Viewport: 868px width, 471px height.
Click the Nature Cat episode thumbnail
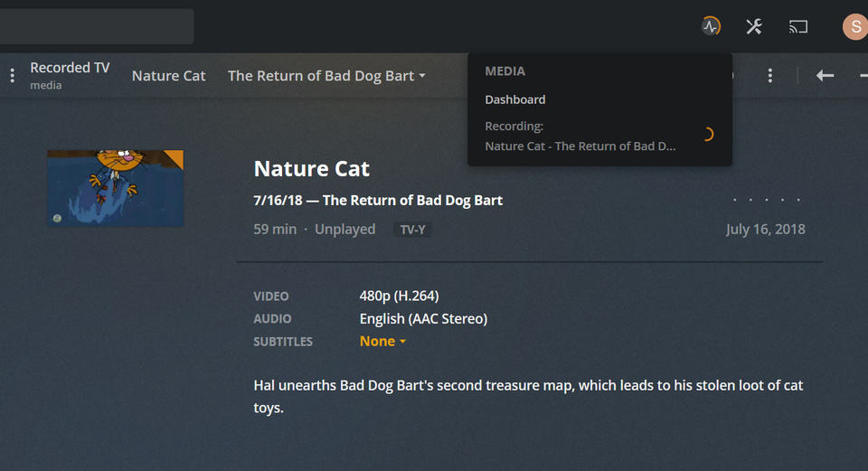click(x=115, y=188)
